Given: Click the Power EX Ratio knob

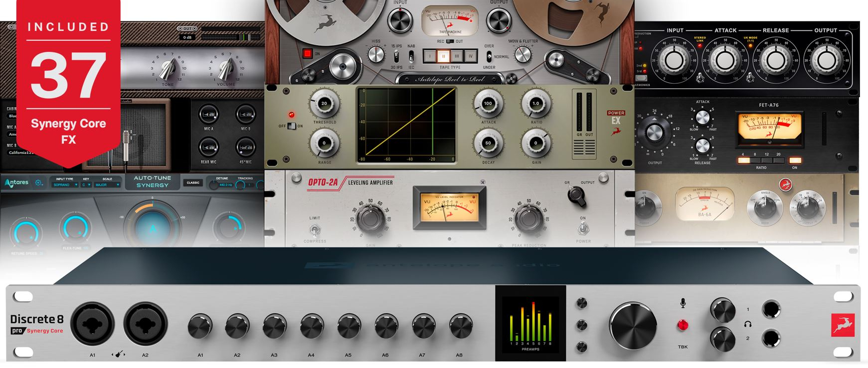Looking at the screenshot, I should [536, 104].
